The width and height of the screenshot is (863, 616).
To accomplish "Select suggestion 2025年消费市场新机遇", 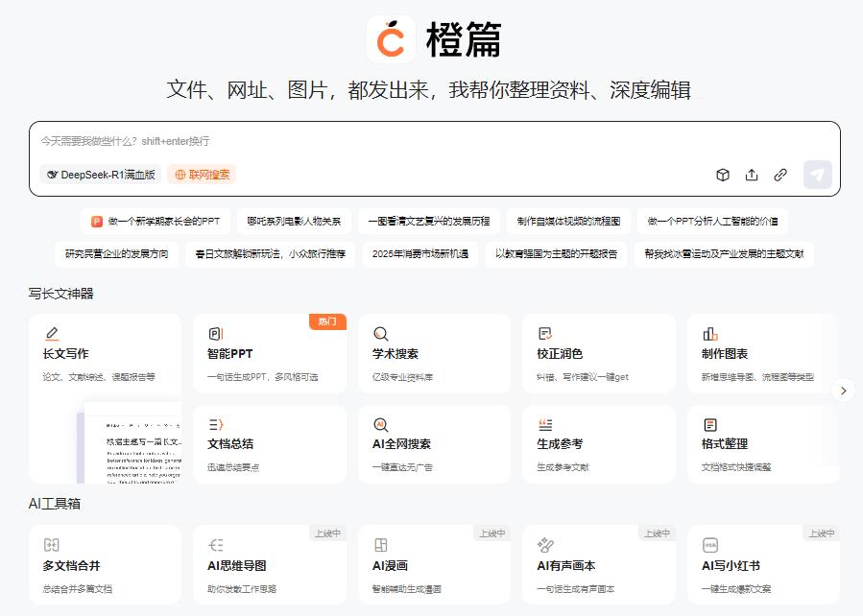I will coord(420,253).
